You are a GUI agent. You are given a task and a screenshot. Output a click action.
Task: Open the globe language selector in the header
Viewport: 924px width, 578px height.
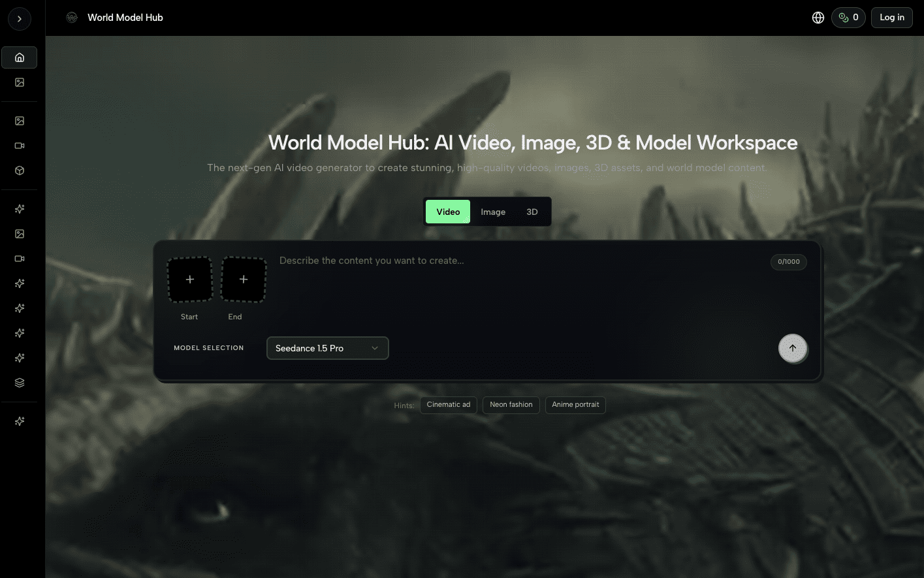(818, 18)
